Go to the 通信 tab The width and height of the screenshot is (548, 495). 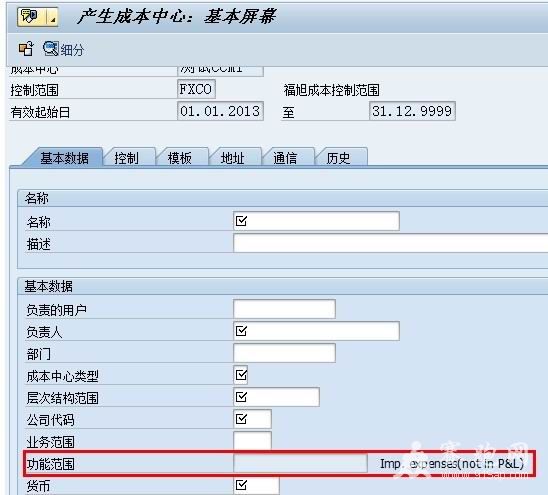[285, 158]
